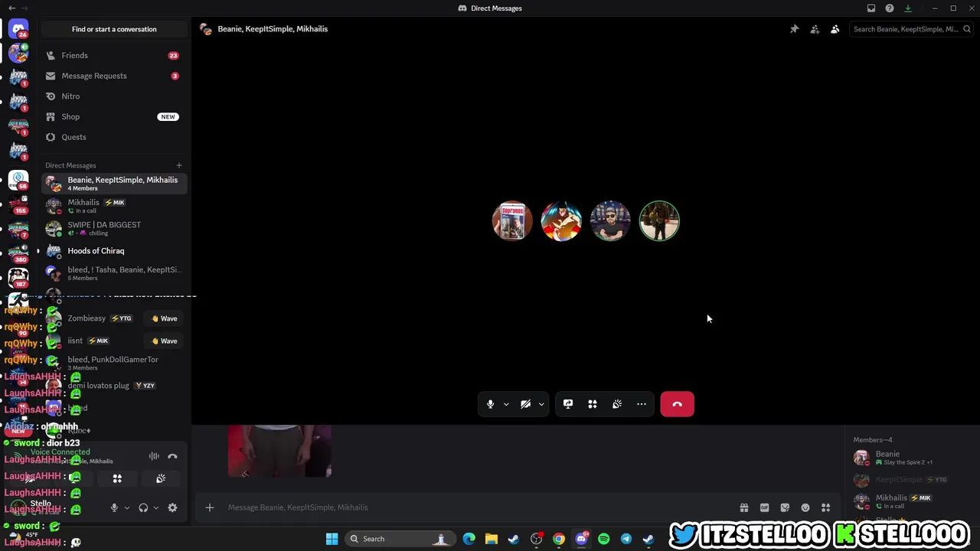This screenshot has width=980, height=551.
Task: Create a new DM with plus icon
Action: coord(179,165)
